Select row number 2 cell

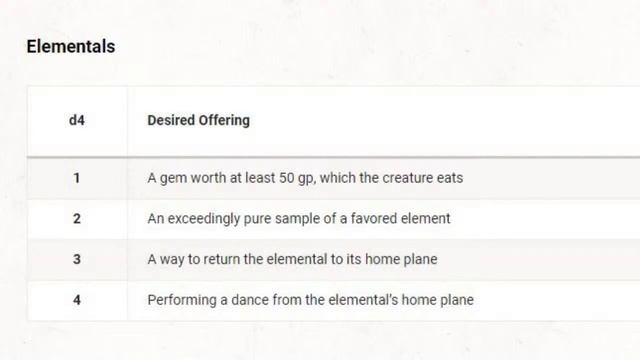click(77, 219)
